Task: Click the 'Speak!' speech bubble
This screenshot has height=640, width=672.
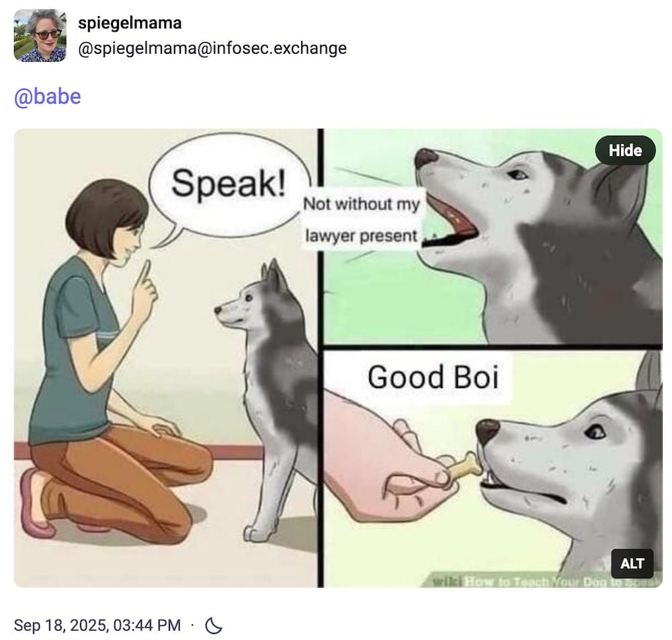Action: [228, 185]
